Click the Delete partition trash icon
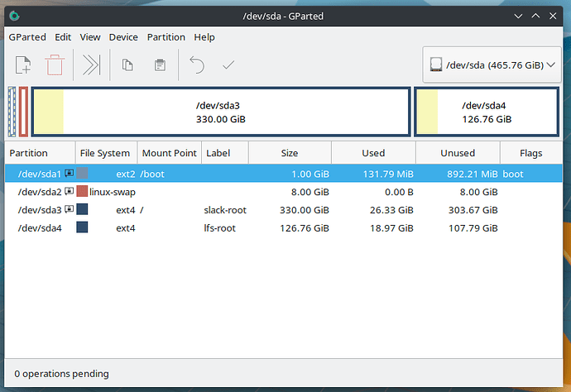 (x=55, y=65)
